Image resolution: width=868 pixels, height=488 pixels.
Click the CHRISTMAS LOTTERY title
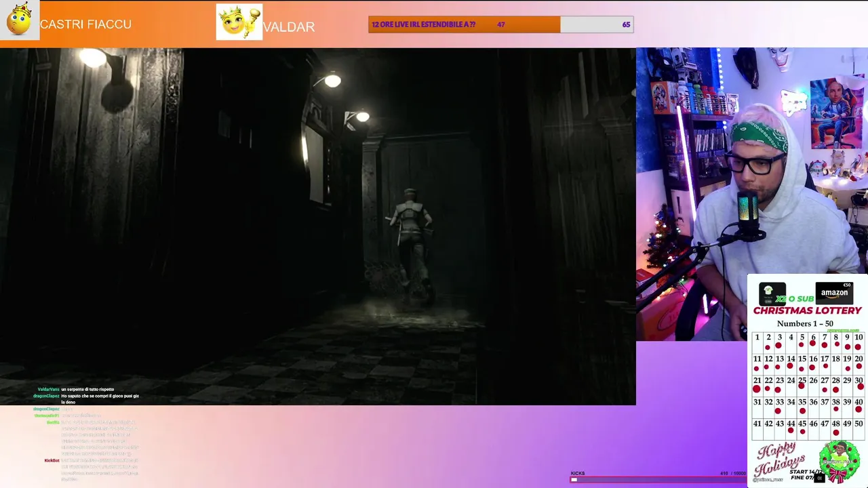(807, 310)
